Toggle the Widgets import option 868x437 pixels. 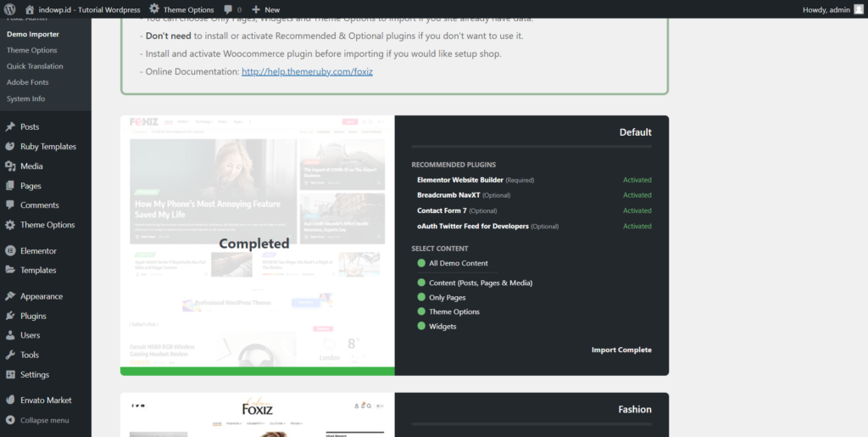click(421, 326)
